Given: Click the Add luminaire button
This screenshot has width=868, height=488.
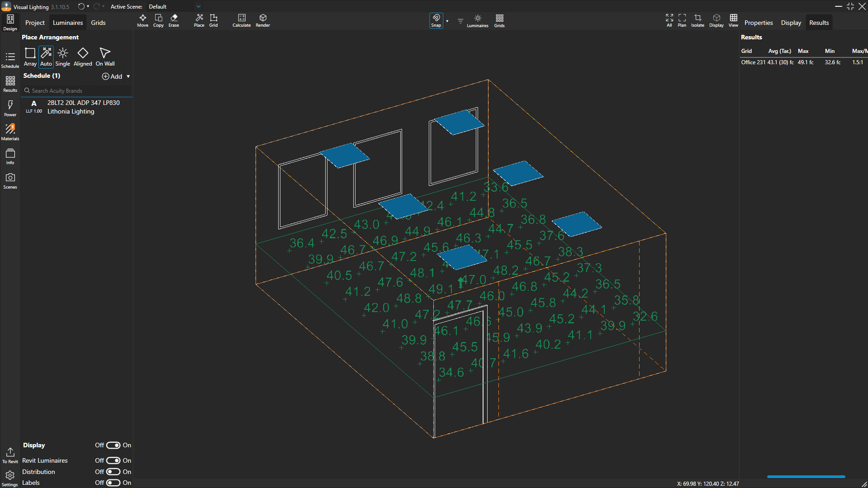Looking at the screenshot, I should click(112, 76).
